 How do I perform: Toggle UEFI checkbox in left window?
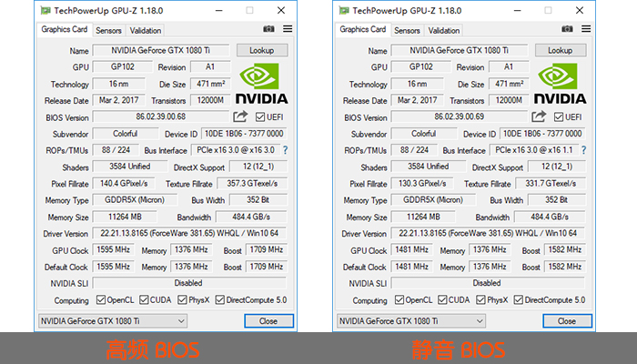260,117
